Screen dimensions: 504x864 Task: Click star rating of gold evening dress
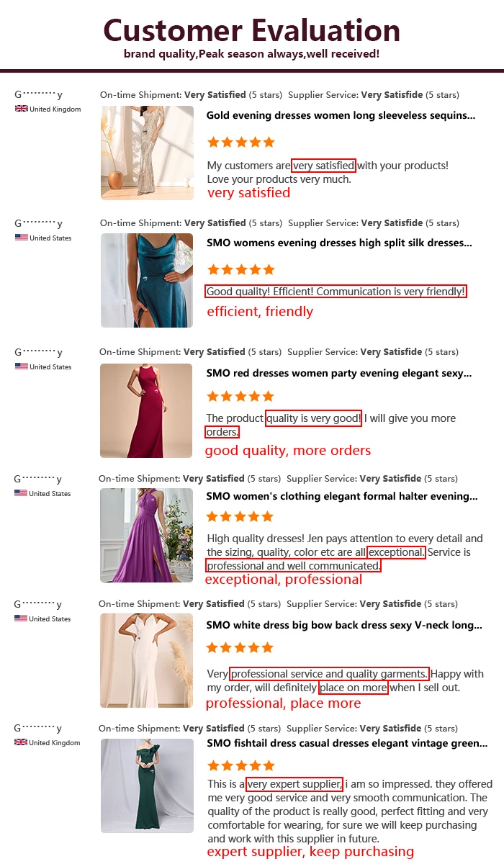click(240, 142)
